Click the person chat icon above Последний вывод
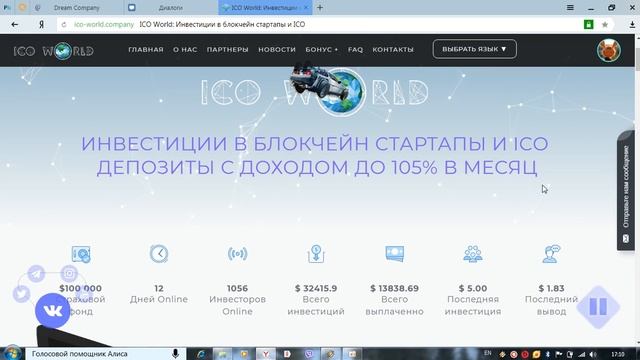The width and height of the screenshot is (640, 360). [551, 253]
